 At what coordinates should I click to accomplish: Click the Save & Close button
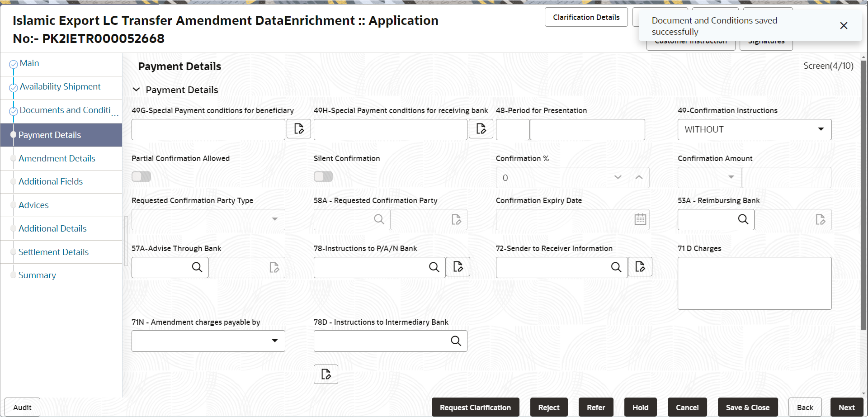748,407
